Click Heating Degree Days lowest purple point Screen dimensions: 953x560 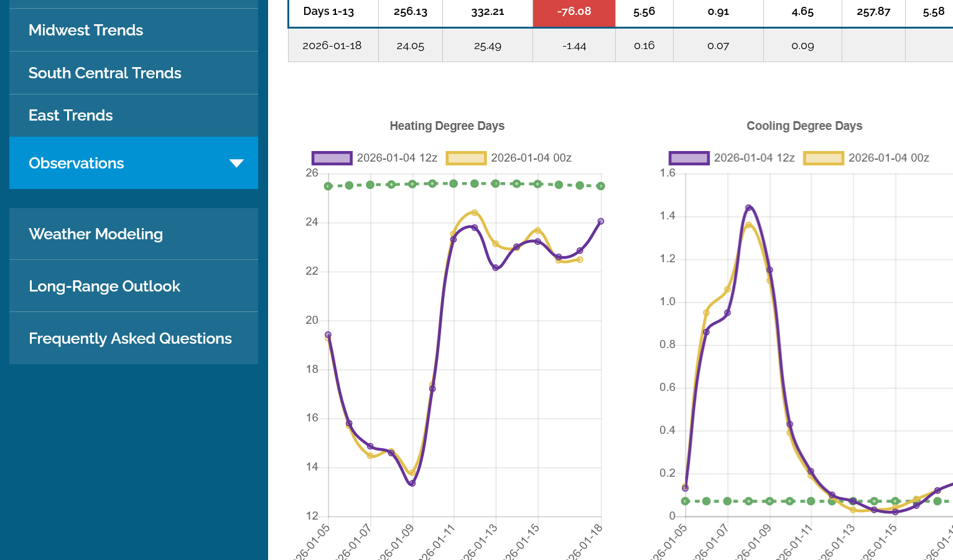412,483
